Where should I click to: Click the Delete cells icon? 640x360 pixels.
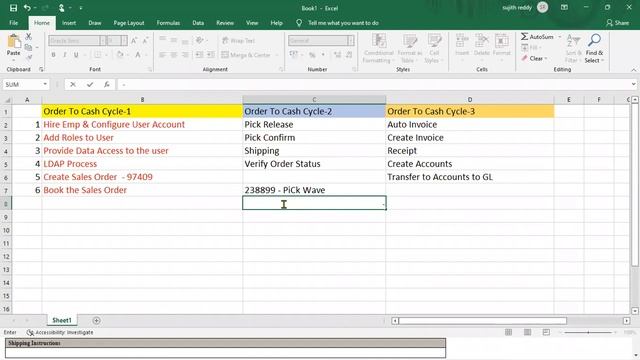tap(482, 41)
